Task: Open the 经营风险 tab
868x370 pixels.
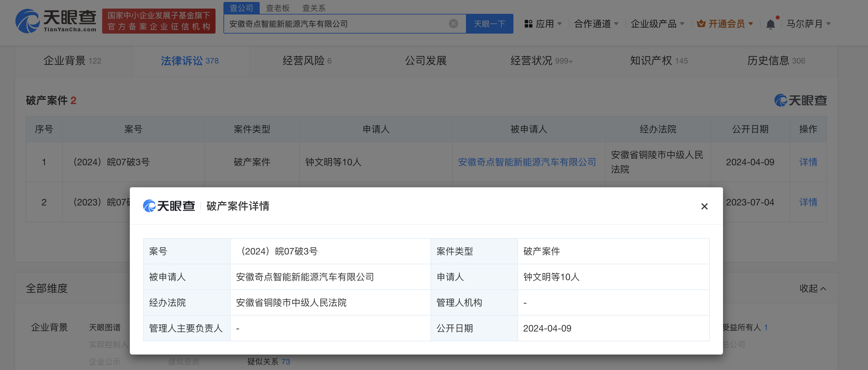Action: (x=306, y=61)
